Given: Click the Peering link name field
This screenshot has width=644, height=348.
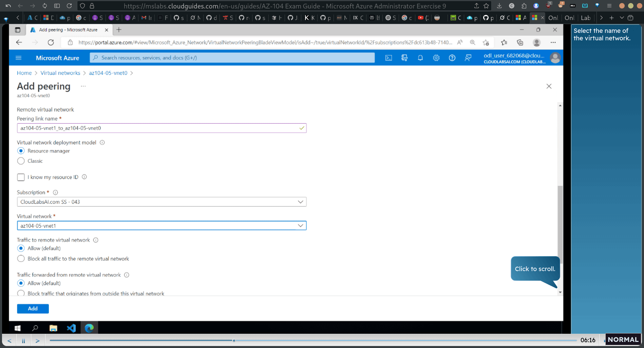Looking at the screenshot, I should pos(162,128).
